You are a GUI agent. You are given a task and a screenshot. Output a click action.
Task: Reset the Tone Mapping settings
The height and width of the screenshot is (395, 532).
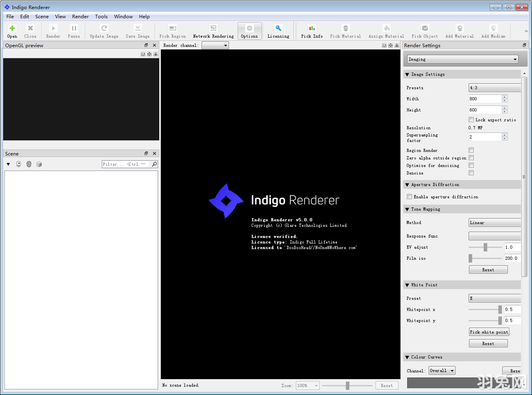click(x=488, y=269)
